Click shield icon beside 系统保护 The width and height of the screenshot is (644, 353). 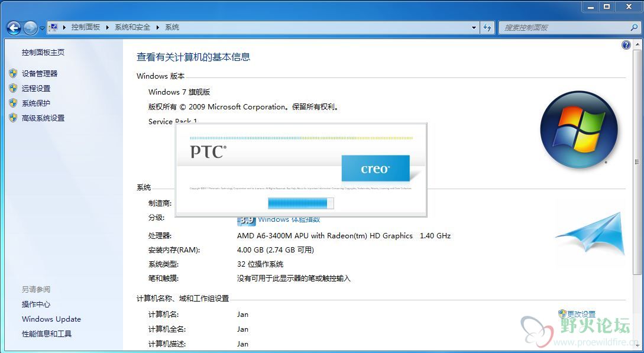tap(13, 103)
